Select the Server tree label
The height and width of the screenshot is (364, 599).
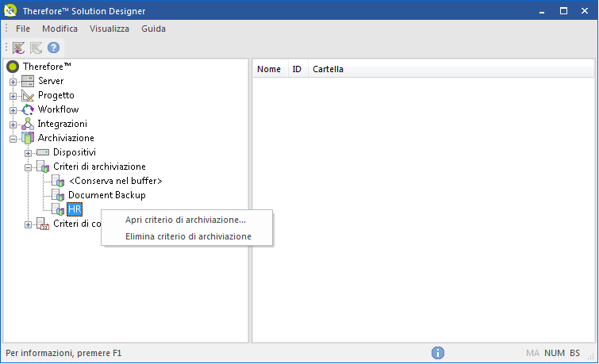(51, 81)
